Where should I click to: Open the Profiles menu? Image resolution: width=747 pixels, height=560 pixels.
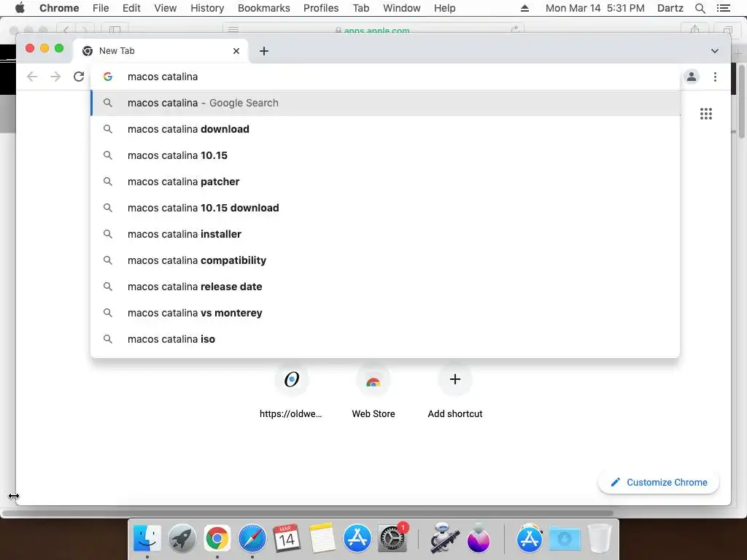point(321,8)
